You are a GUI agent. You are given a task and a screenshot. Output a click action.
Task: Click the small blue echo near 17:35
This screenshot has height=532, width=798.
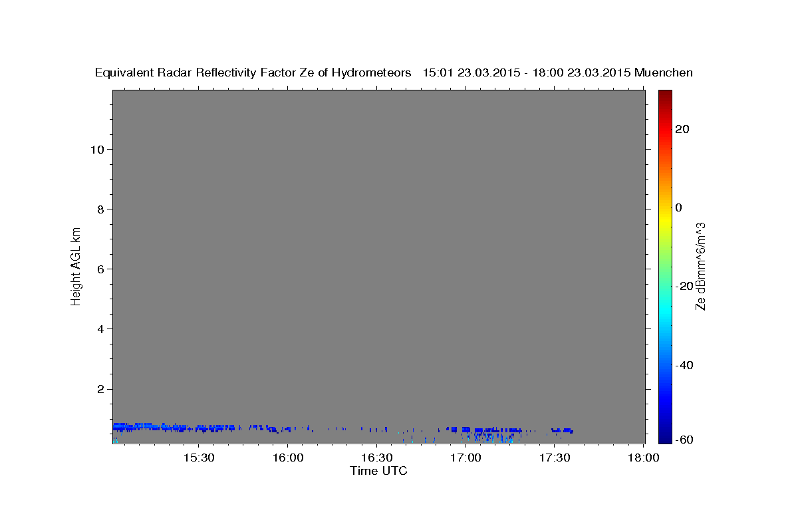[x=563, y=430]
